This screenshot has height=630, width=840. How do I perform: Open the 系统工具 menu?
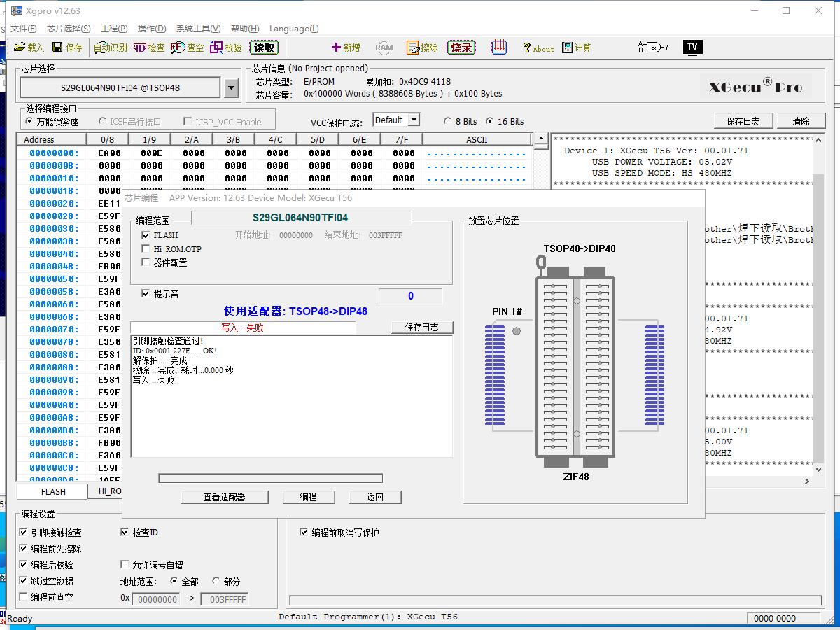pos(198,29)
